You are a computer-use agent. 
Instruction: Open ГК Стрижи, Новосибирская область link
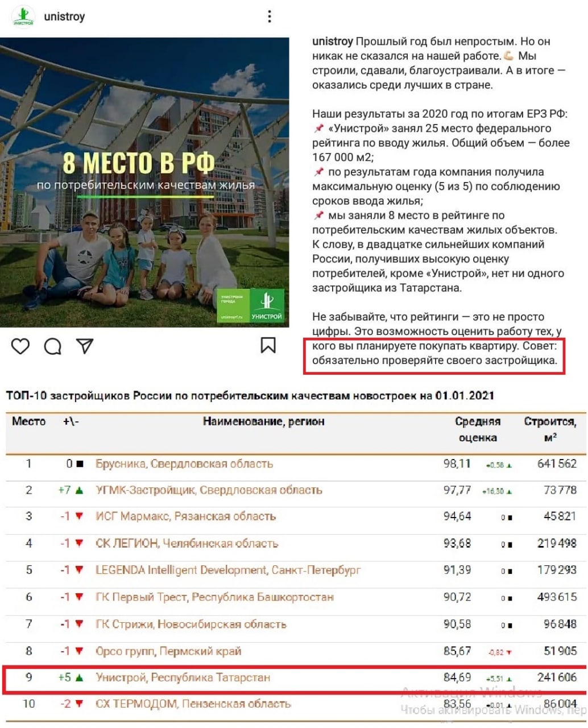coord(191,624)
